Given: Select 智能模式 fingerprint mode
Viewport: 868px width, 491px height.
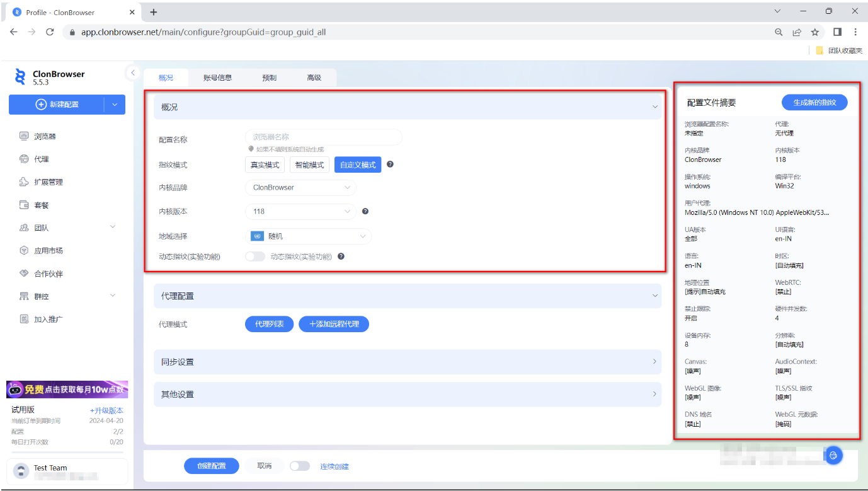Looking at the screenshot, I should 310,165.
